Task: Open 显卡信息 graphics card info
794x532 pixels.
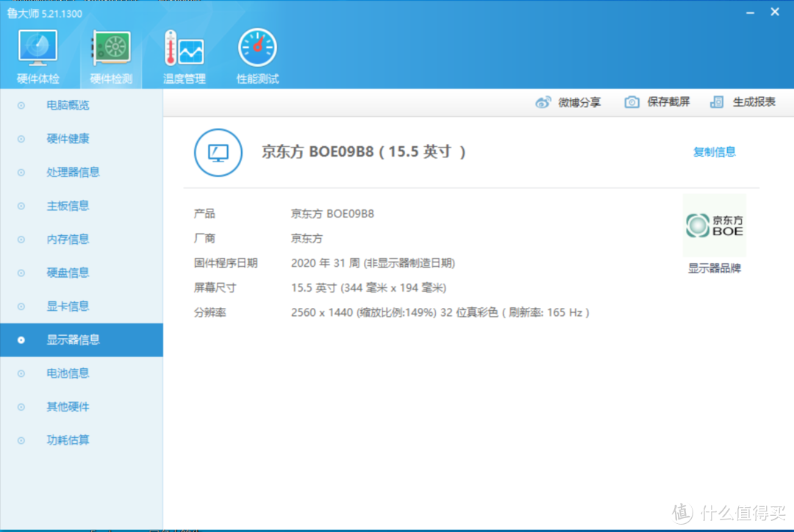Action: pos(68,306)
